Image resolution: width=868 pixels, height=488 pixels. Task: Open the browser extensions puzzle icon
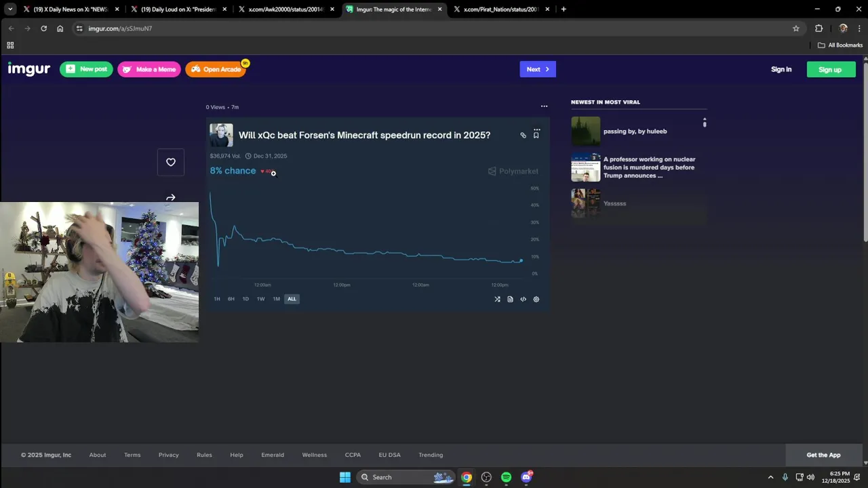click(x=818, y=28)
